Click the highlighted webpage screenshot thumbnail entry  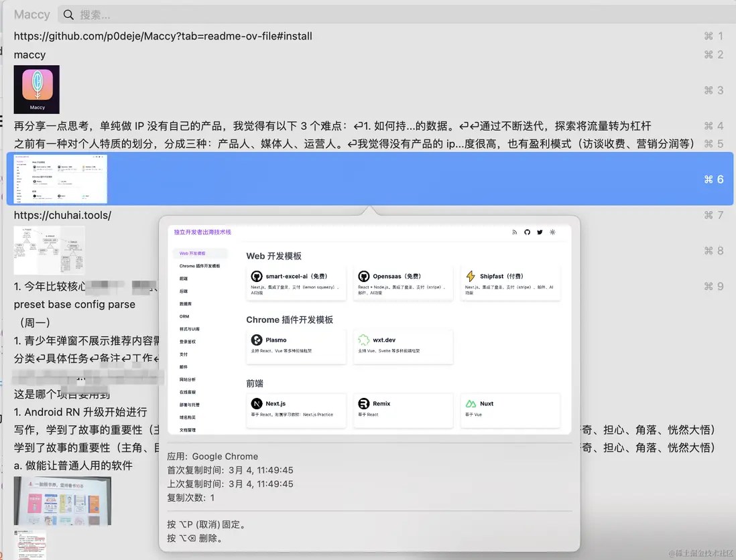pos(60,179)
